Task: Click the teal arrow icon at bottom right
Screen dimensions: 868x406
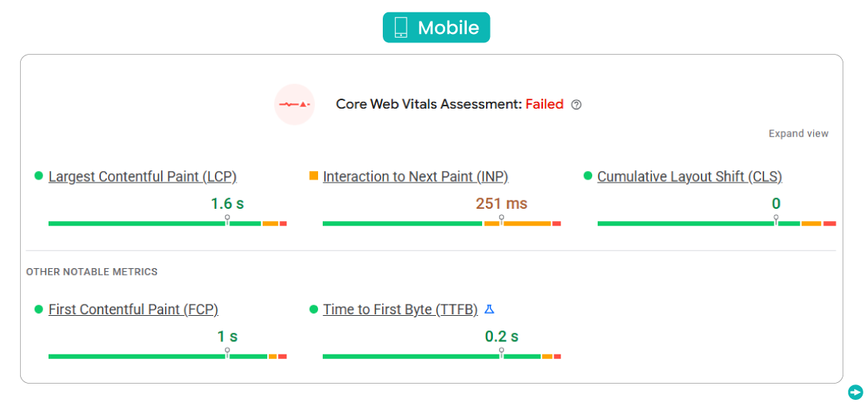Action: pos(855,392)
